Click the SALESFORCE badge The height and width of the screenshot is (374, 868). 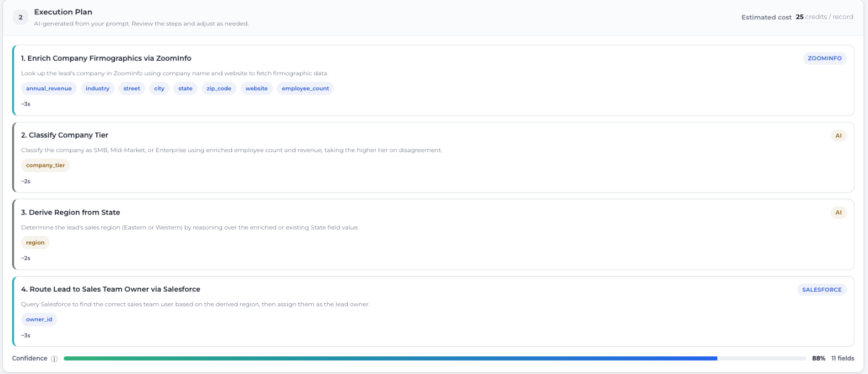(x=821, y=289)
